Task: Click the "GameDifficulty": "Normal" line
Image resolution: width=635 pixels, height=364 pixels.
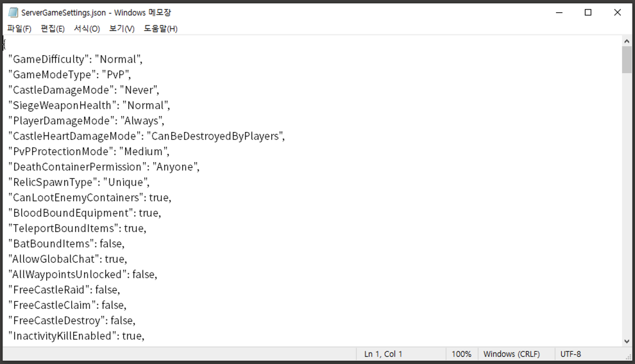Action: (75, 60)
